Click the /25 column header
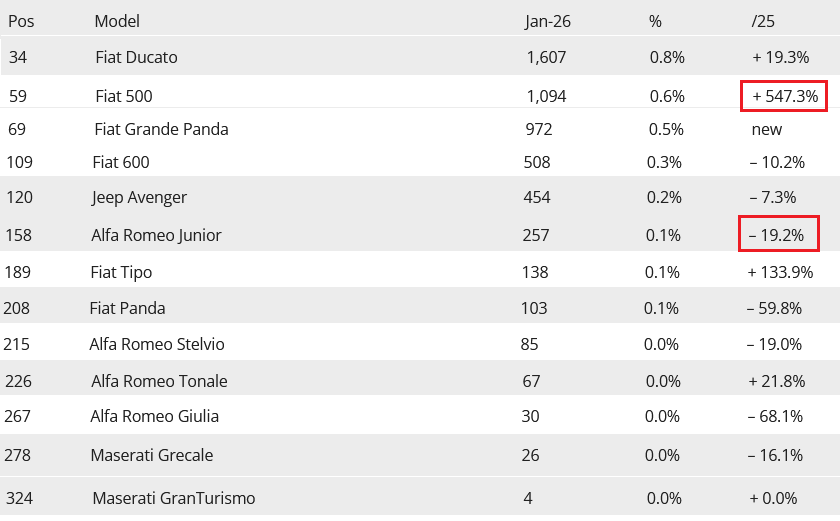840x521 pixels. [x=762, y=21]
